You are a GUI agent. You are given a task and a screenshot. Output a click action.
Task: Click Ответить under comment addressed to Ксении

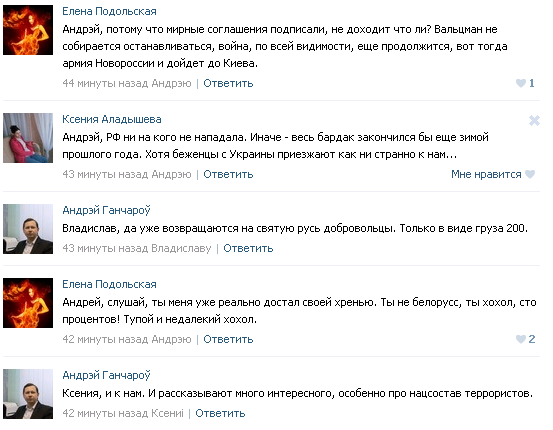(x=220, y=413)
